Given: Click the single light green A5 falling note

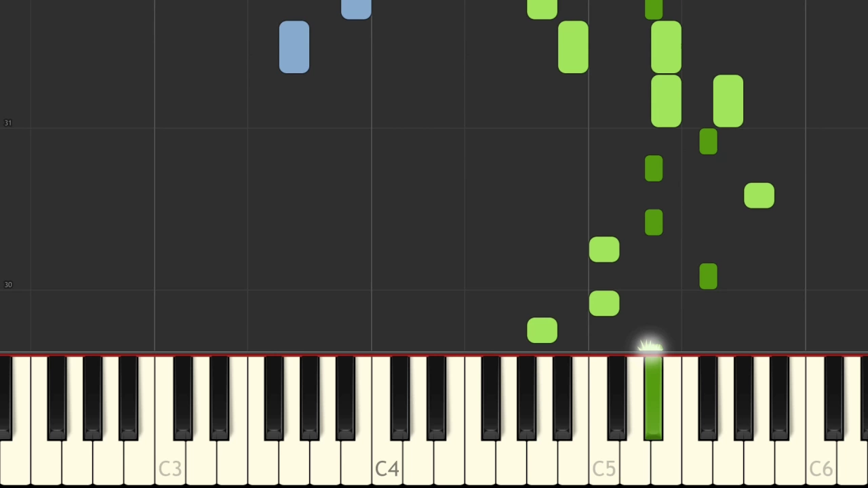Looking at the screenshot, I should (x=759, y=195).
